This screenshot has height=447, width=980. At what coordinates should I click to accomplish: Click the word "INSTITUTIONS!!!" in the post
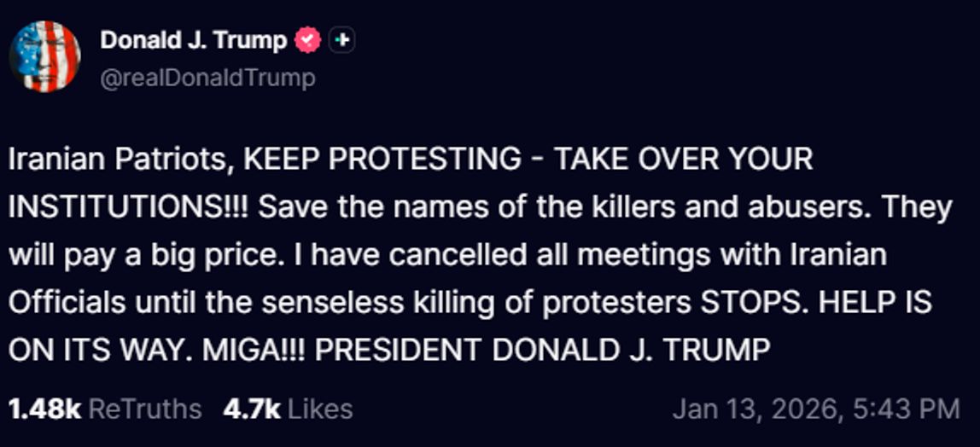128,207
